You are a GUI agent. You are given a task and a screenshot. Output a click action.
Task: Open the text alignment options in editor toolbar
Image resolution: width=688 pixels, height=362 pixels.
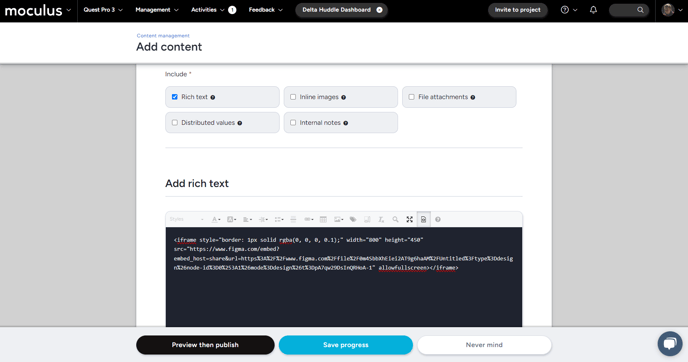click(x=247, y=219)
